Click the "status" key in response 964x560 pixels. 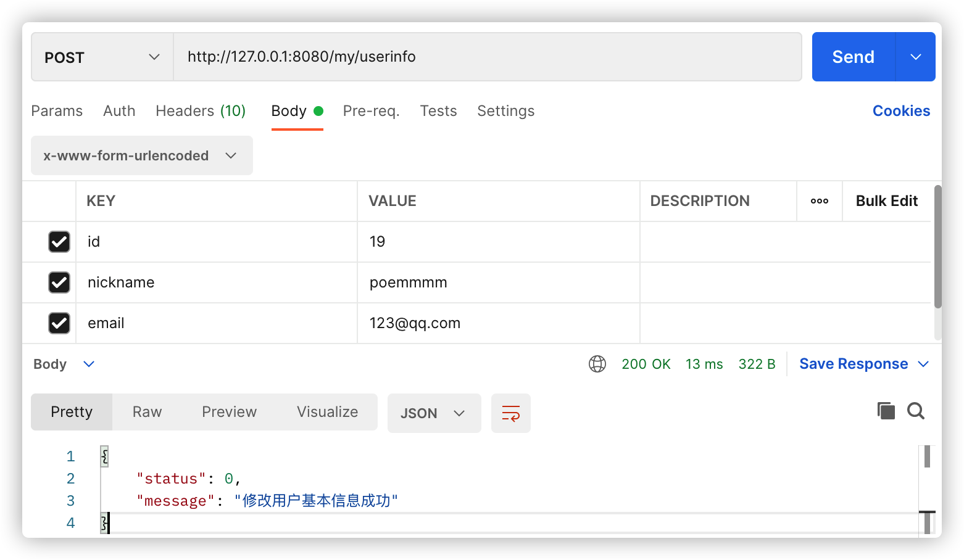[x=171, y=479]
